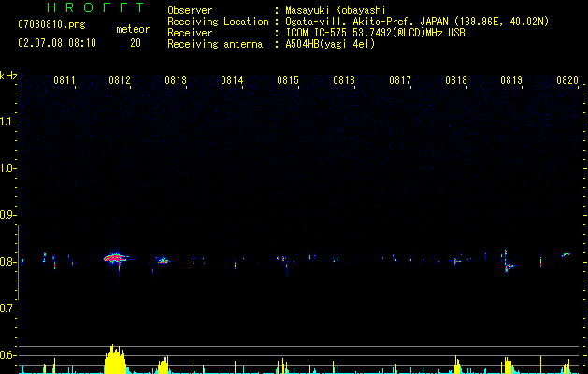The image size is (588, 374).
Task: Click the 0811 time marker
Action: pos(65,79)
